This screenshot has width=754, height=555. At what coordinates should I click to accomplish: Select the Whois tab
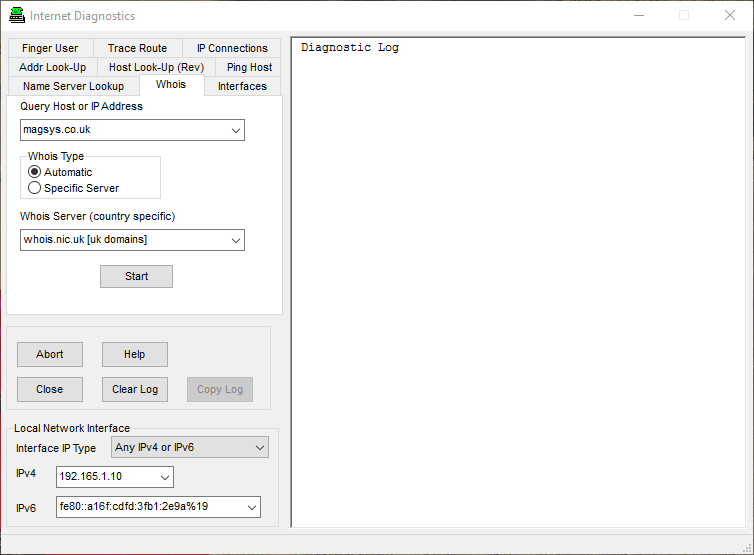[x=171, y=85]
